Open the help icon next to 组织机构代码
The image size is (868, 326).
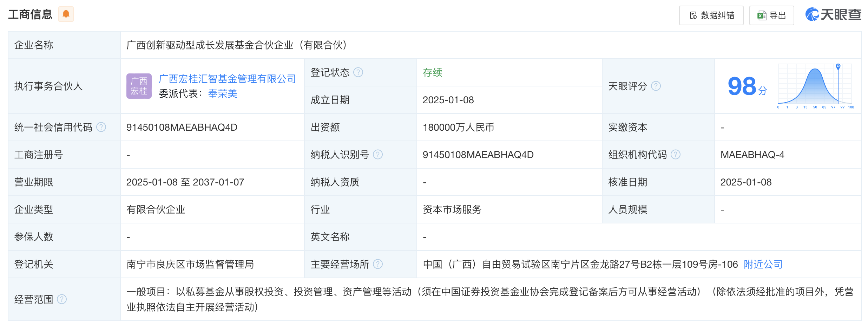[x=675, y=154]
